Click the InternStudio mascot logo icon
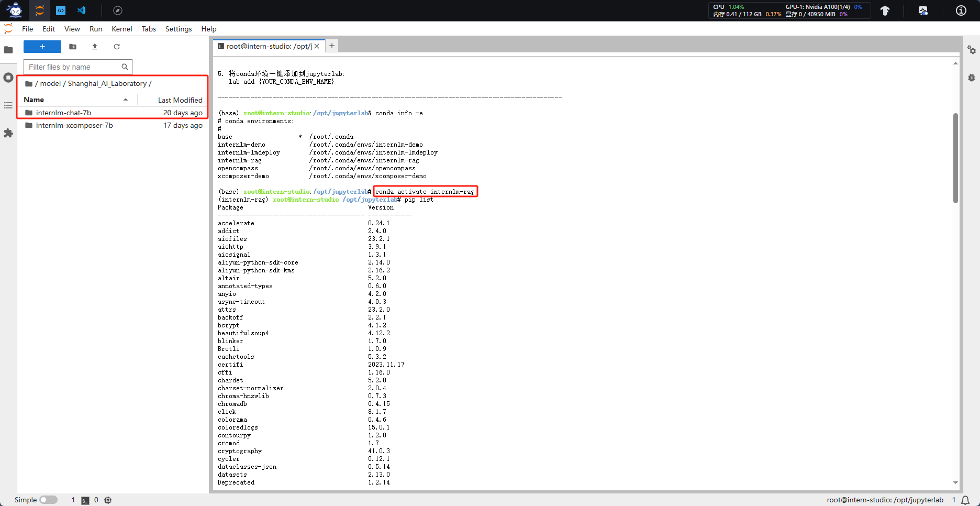The width and height of the screenshot is (980, 506). coord(15,10)
